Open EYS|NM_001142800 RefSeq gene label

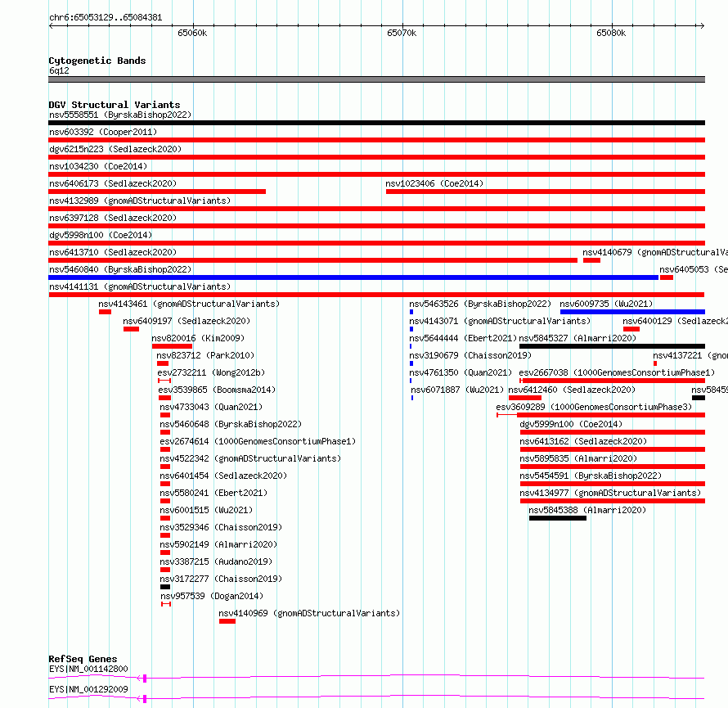(x=88, y=669)
